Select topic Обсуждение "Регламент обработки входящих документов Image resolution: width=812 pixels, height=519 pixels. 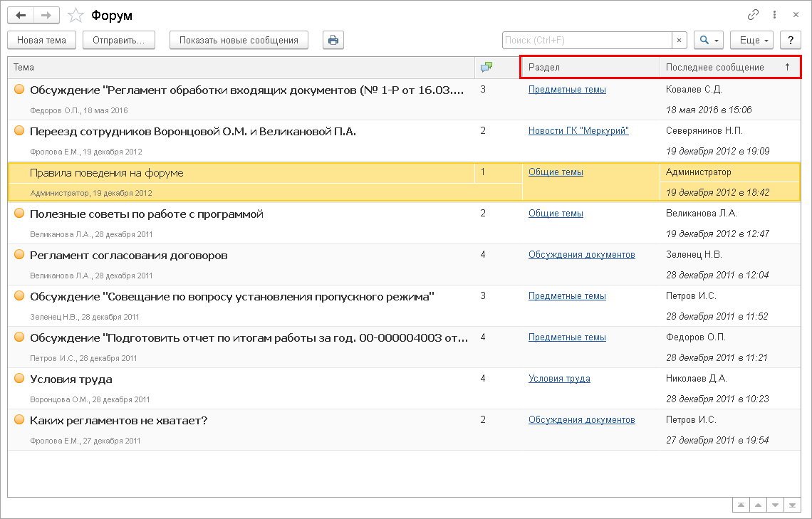pos(247,90)
